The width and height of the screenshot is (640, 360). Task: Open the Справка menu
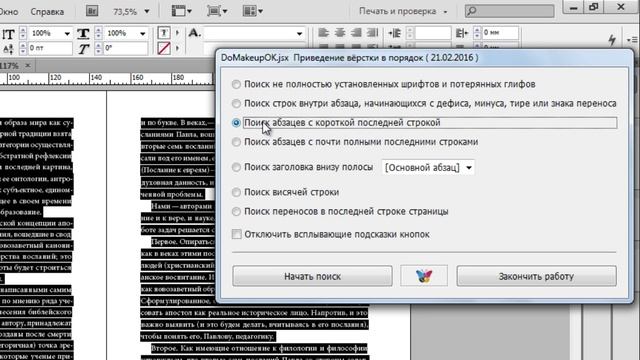[47, 12]
